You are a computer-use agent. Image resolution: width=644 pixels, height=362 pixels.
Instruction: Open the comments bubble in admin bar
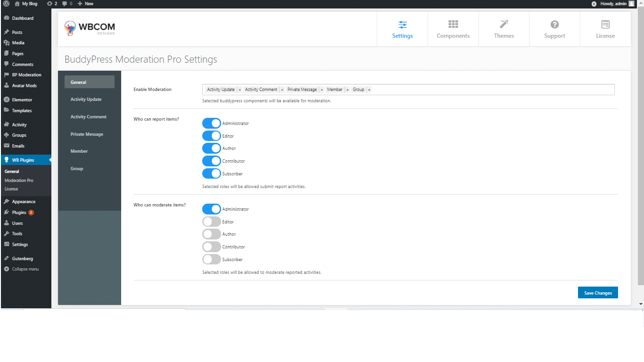(x=67, y=3)
